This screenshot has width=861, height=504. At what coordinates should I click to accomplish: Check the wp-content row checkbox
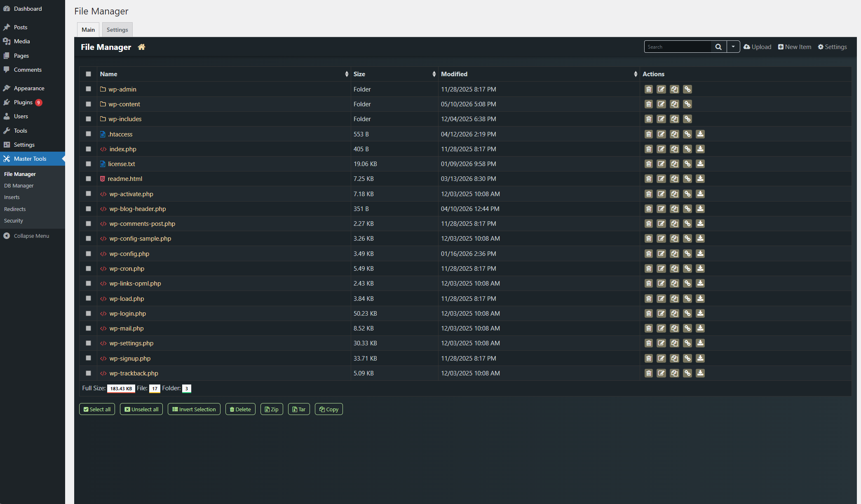[x=88, y=104]
